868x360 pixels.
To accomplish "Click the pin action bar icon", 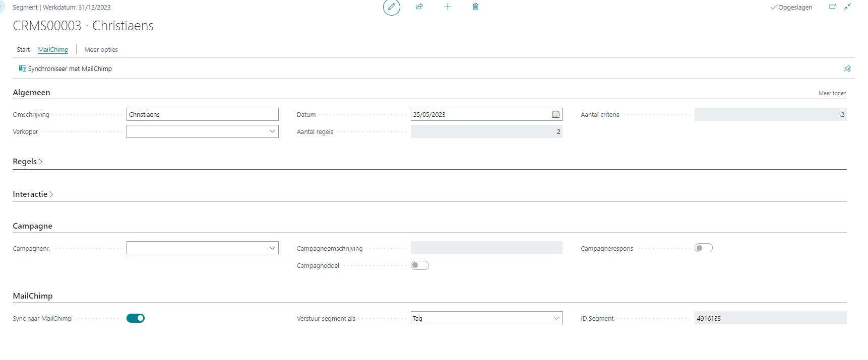I will click(x=847, y=68).
